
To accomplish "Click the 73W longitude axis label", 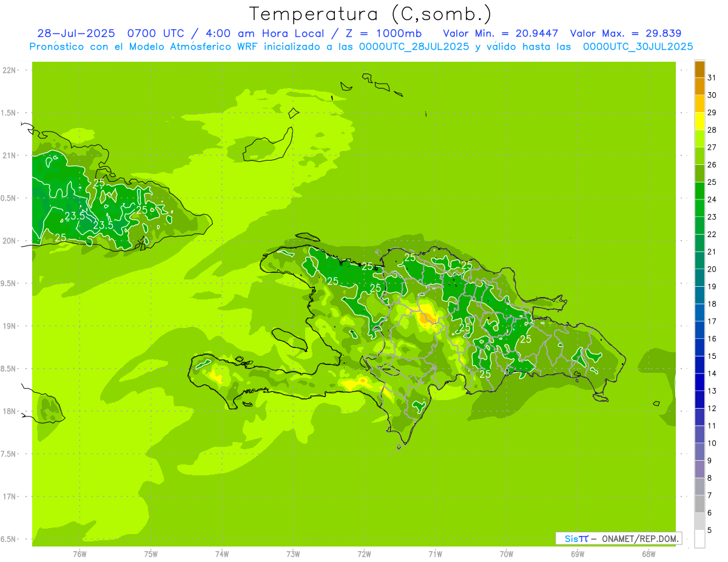I will point(293,554).
